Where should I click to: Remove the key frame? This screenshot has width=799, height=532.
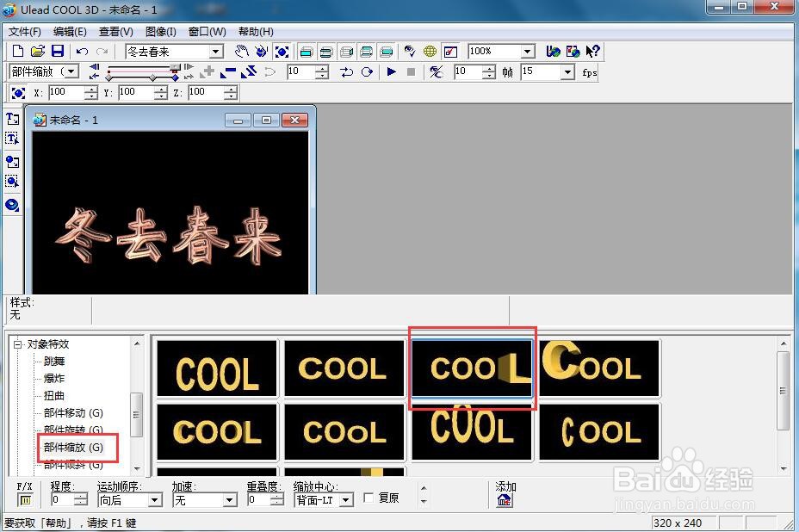[x=228, y=71]
